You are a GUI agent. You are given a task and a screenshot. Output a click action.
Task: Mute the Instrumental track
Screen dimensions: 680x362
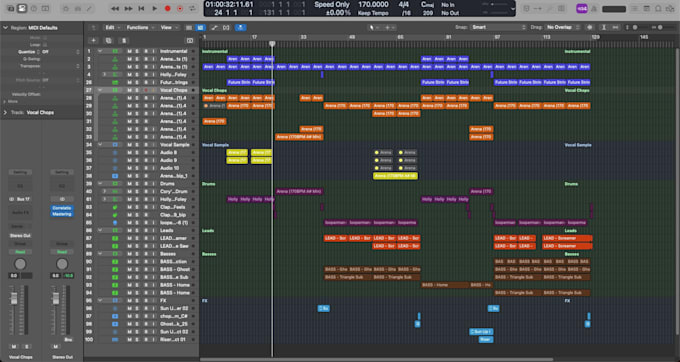pyautogui.click(x=129, y=51)
